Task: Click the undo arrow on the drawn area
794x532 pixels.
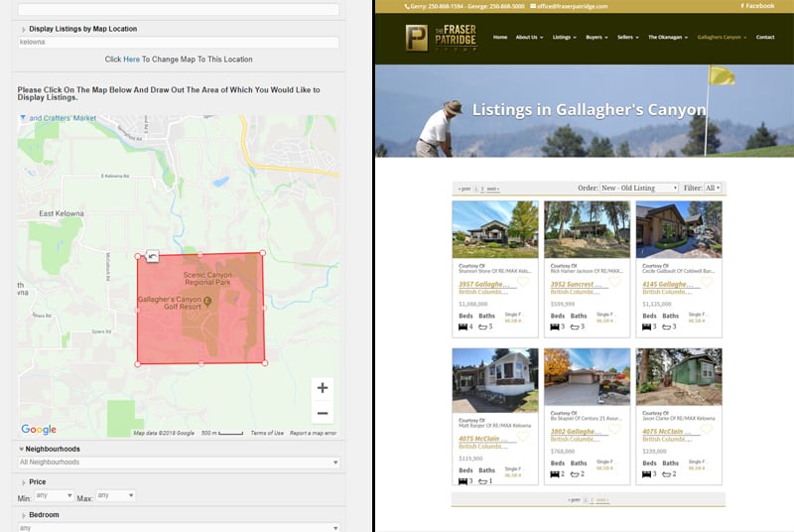Action: (x=152, y=257)
